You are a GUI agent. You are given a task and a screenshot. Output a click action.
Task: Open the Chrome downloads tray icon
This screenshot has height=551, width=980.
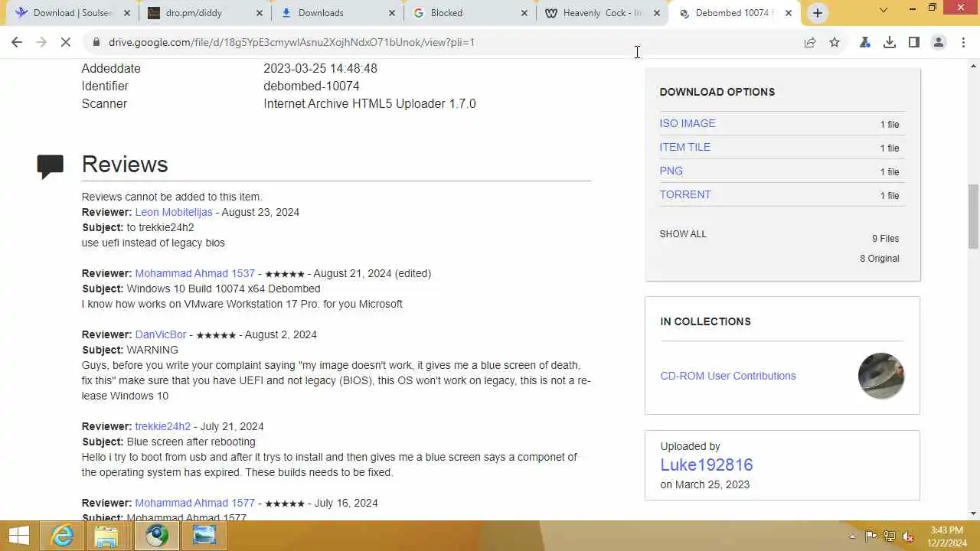[890, 42]
